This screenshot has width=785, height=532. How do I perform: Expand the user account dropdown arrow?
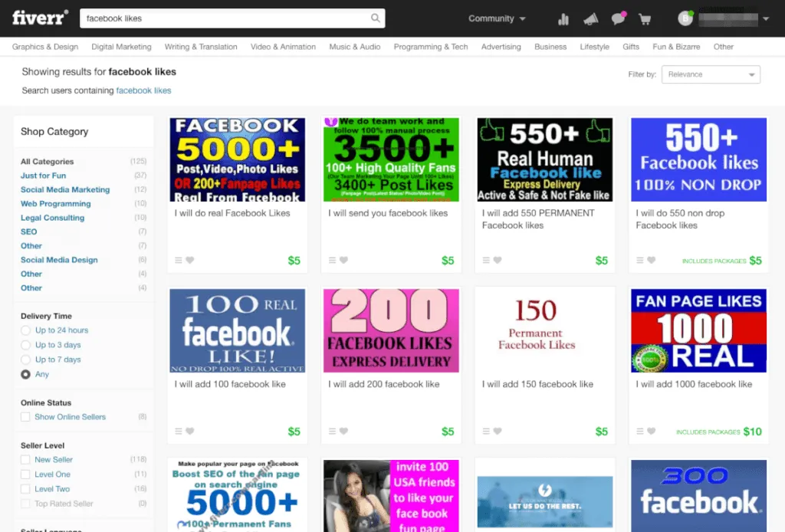pos(766,19)
